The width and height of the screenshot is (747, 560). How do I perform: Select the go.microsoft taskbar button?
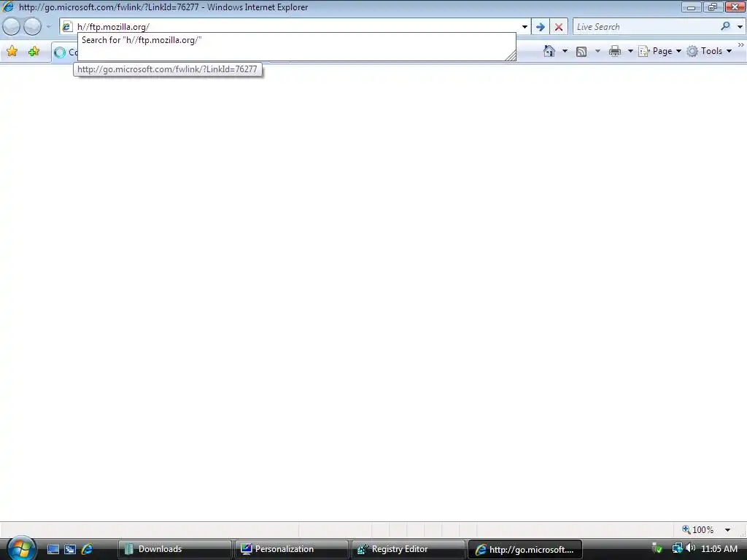525,549
